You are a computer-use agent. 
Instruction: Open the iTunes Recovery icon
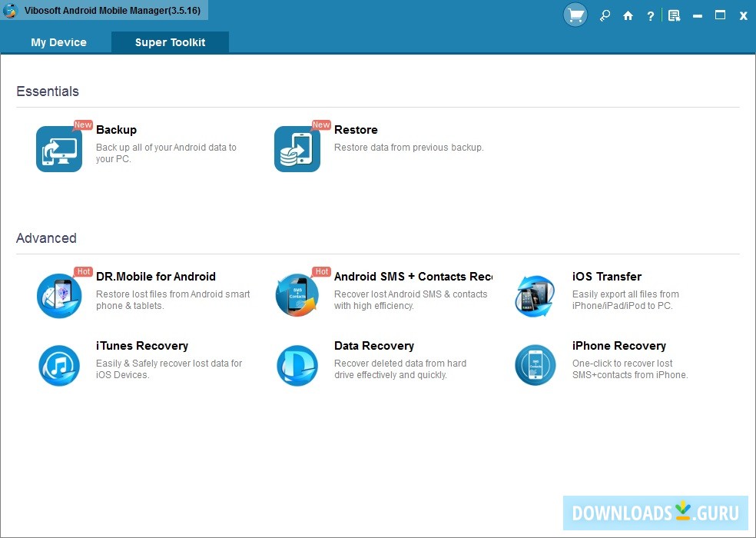(x=59, y=365)
